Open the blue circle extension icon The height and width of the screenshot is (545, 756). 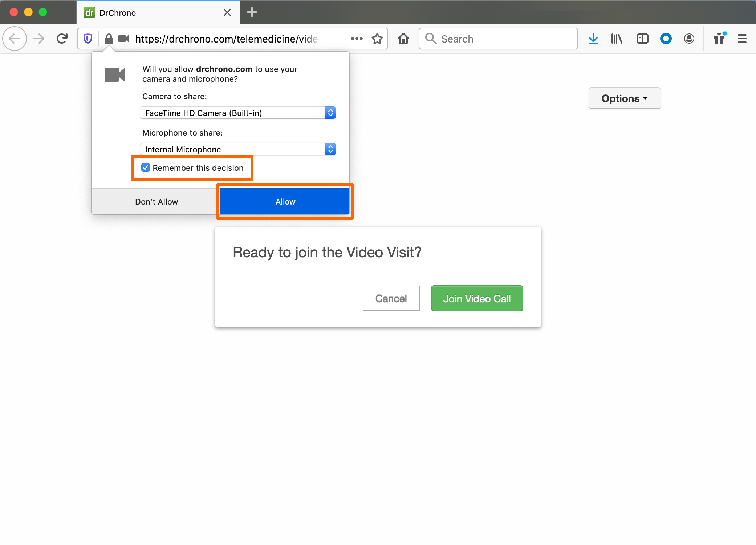pyautogui.click(x=666, y=39)
